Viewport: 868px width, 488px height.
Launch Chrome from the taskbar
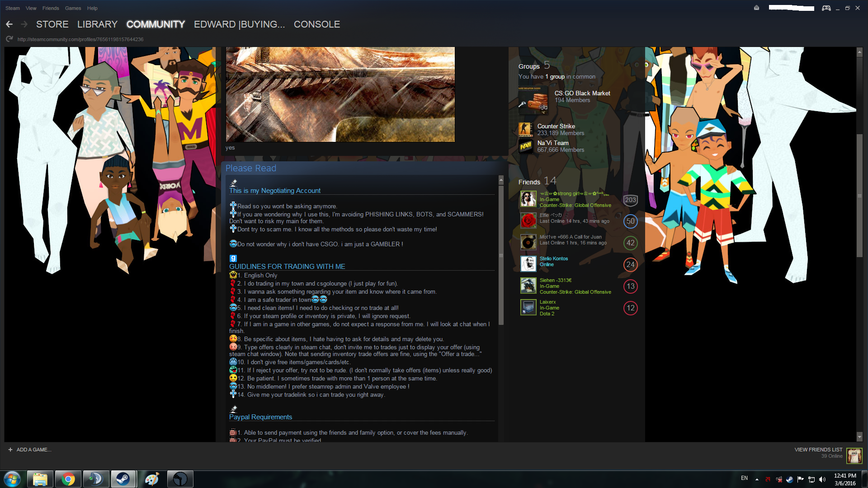(68, 479)
